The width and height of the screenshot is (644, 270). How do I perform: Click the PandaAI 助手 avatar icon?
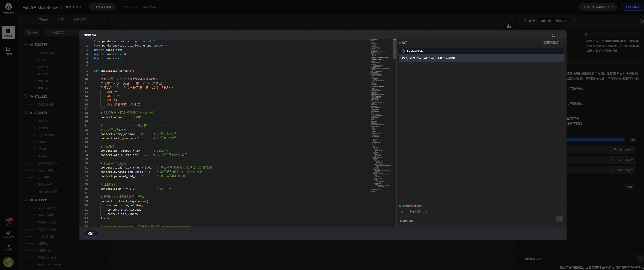[403, 51]
